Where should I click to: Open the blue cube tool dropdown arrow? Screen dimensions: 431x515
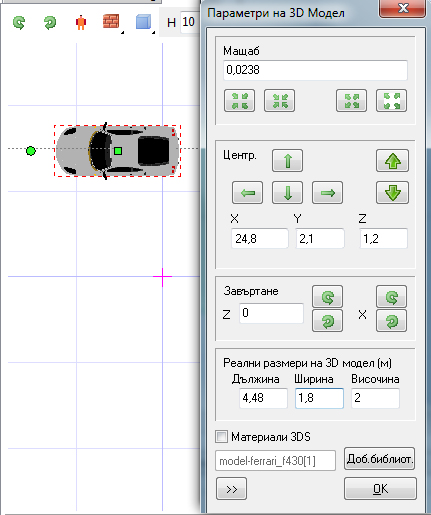[x=154, y=32]
